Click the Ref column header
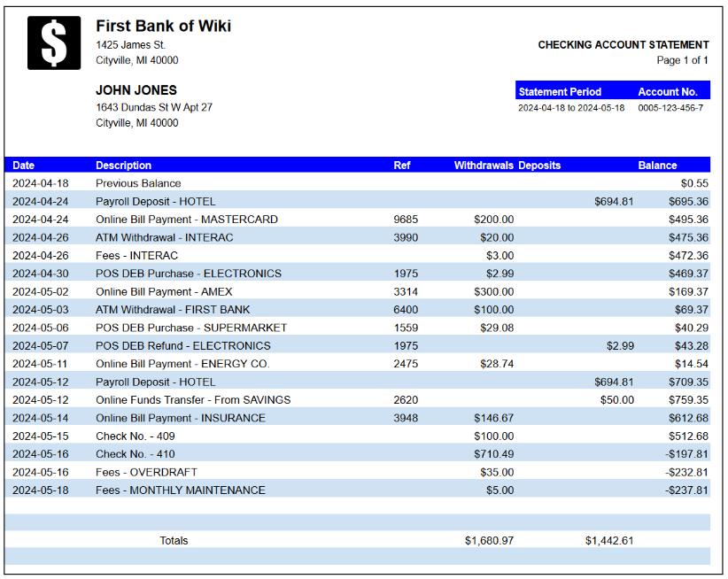728x579 pixels. click(x=402, y=166)
